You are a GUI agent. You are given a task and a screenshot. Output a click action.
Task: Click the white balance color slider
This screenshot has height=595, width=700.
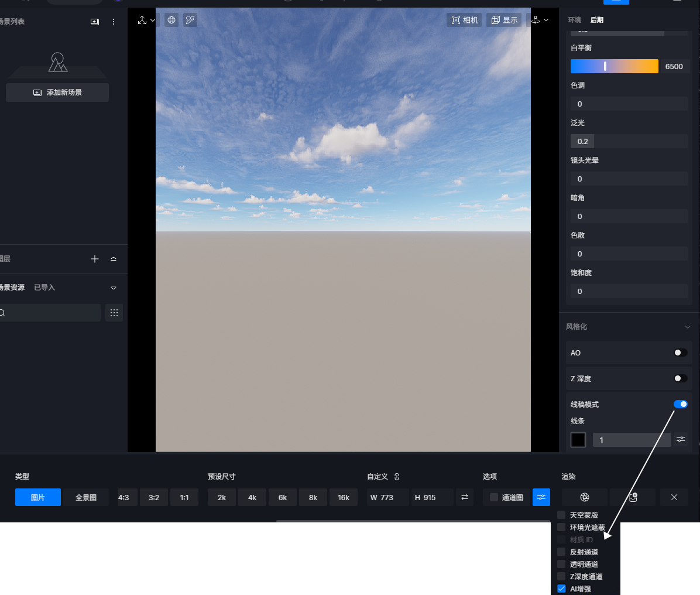pos(614,66)
